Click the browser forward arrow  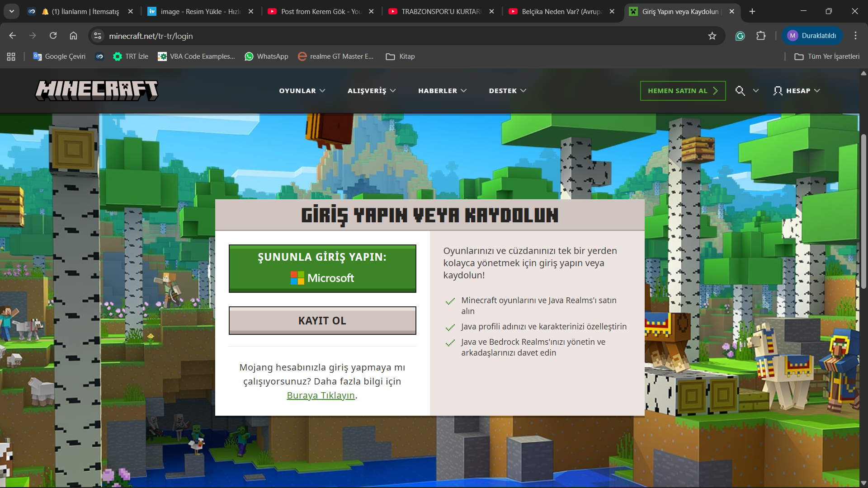[x=33, y=36]
